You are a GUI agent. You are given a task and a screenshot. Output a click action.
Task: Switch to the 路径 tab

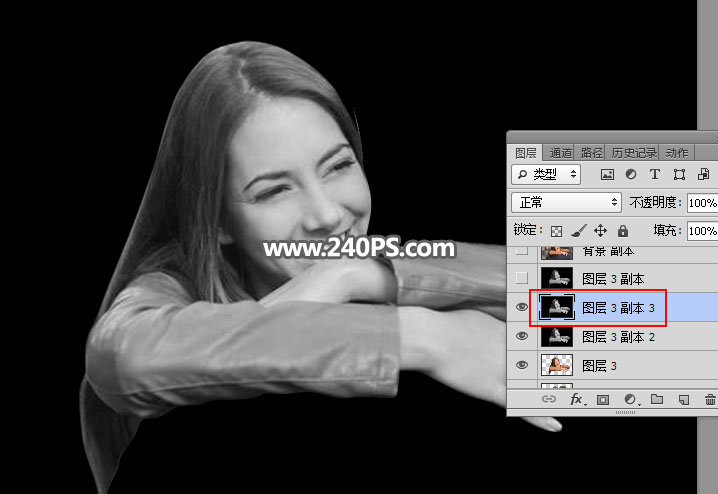pyautogui.click(x=591, y=152)
